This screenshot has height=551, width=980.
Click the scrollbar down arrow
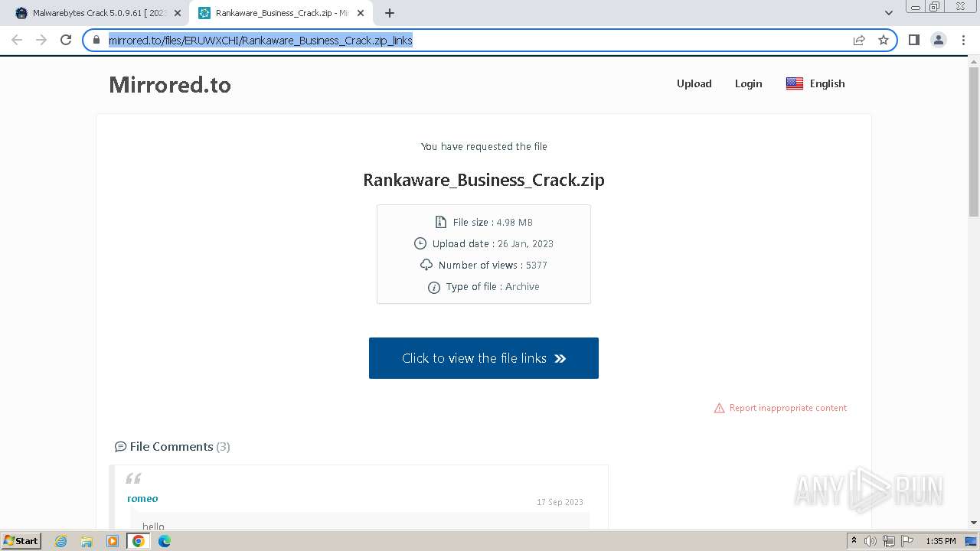click(x=974, y=523)
